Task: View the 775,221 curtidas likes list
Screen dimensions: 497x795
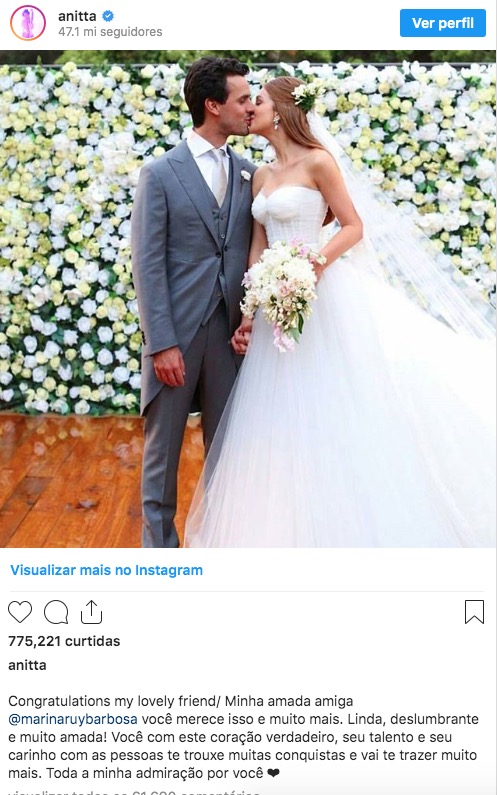Action: [x=64, y=641]
